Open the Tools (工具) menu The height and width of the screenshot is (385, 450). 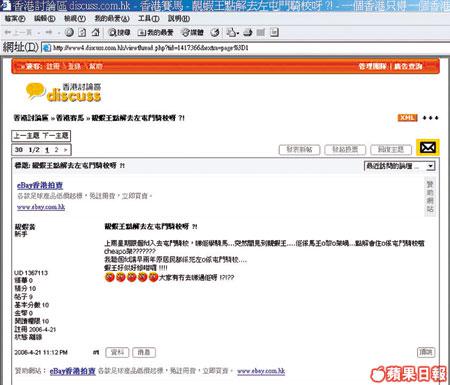click(149, 19)
